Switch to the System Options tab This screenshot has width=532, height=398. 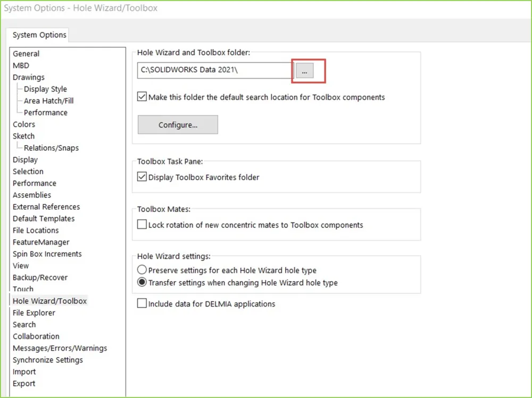click(x=39, y=35)
